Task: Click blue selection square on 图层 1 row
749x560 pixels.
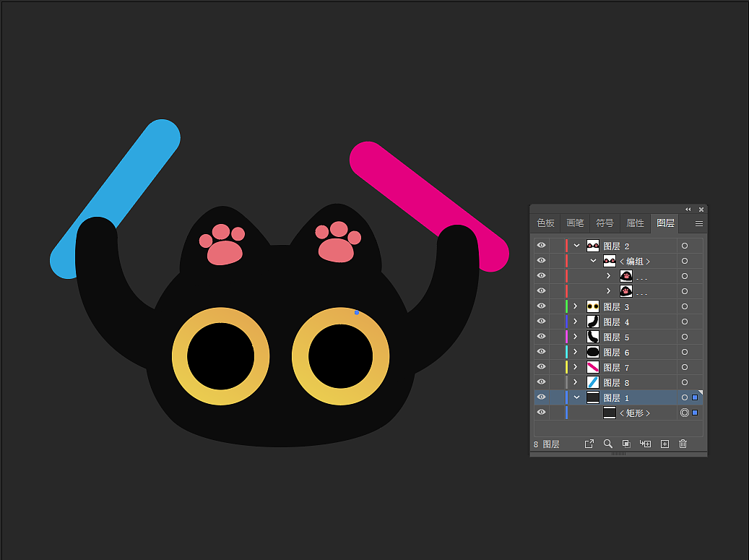Action: pyautogui.click(x=695, y=397)
